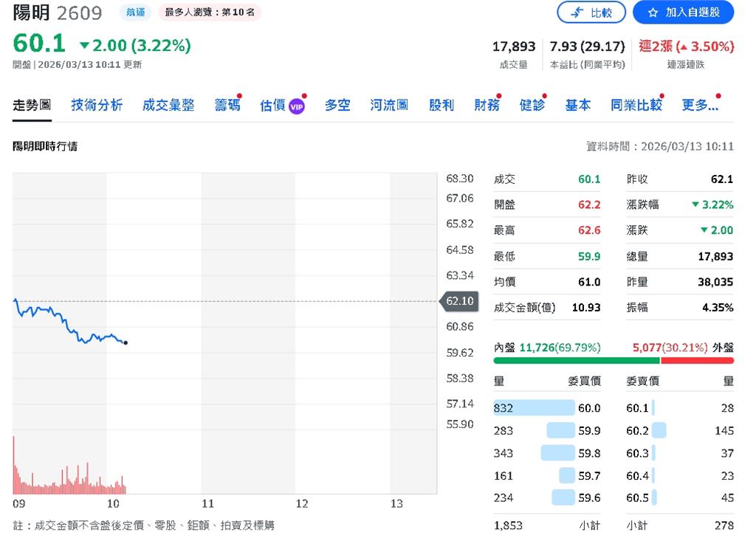Open the 籌碼 tab
Screen dimensions: 756x541
[x=227, y=105]
